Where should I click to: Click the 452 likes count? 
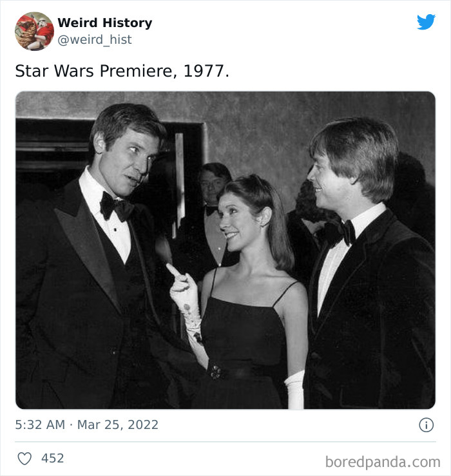[53, 458]
